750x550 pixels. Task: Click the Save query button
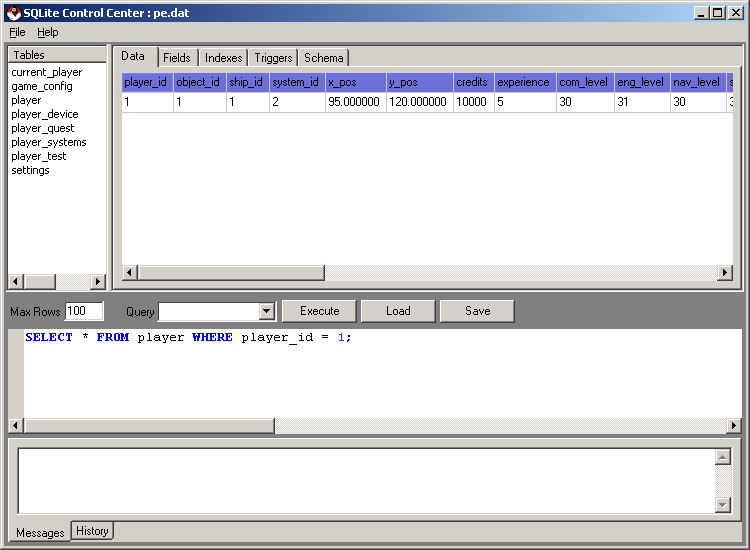[x=477, y=311]
